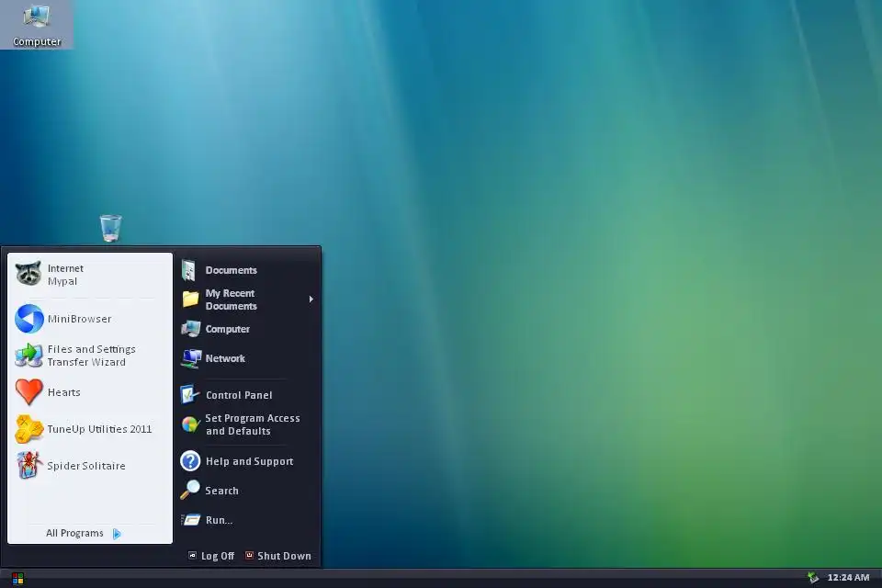Open Help and Support label
The image size is (882, 588).
(250, 461)
